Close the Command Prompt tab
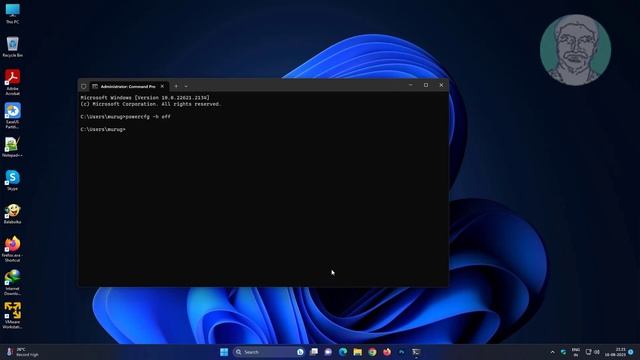The height and width of the screenshot is (360, 640). (162, 86)
